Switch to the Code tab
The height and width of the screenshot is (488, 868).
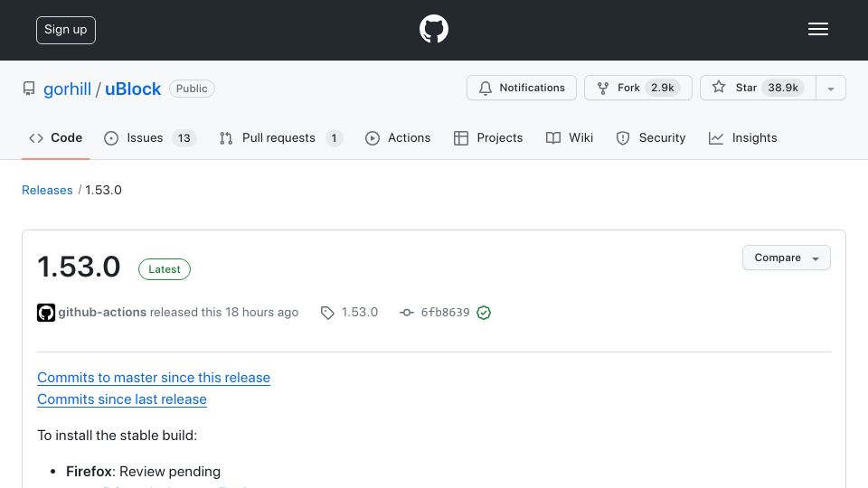pos(55,137)
